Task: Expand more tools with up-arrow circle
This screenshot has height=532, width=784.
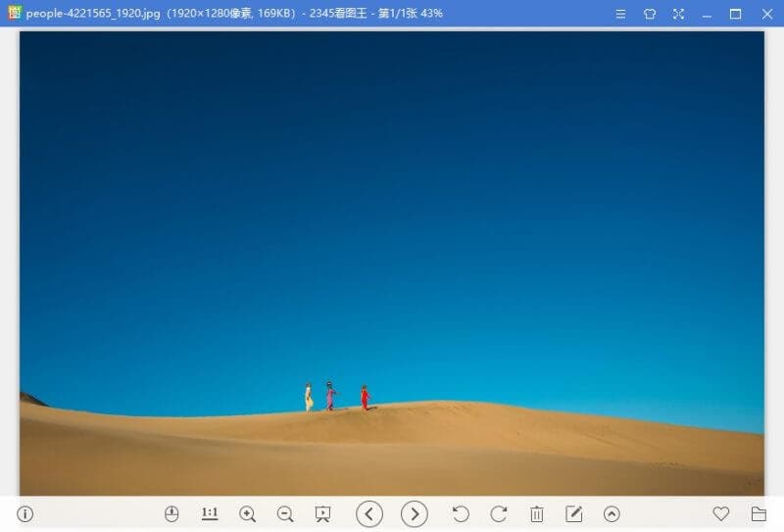Action: click(x=612, y=514)
